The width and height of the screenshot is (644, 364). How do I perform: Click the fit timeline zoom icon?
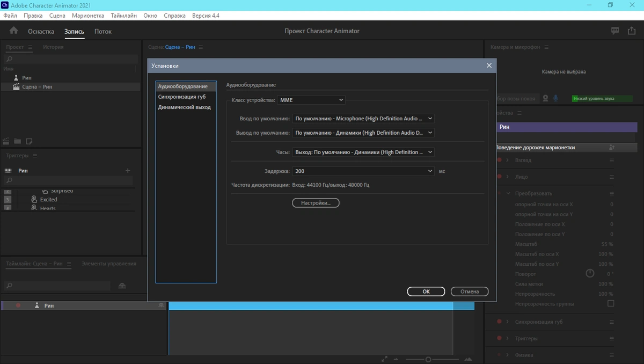point(384,359)
